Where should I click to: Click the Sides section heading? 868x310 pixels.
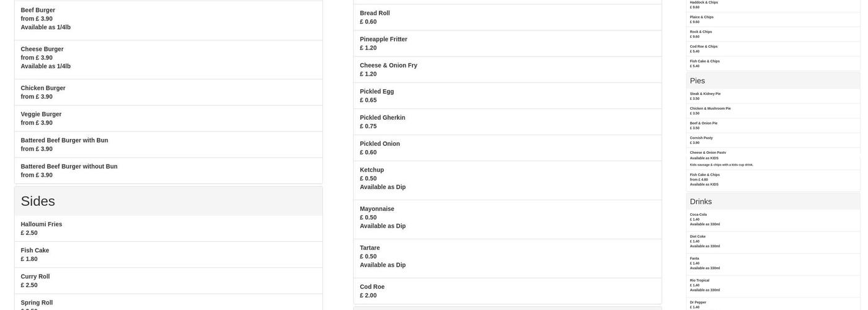[x=38, y=201]
